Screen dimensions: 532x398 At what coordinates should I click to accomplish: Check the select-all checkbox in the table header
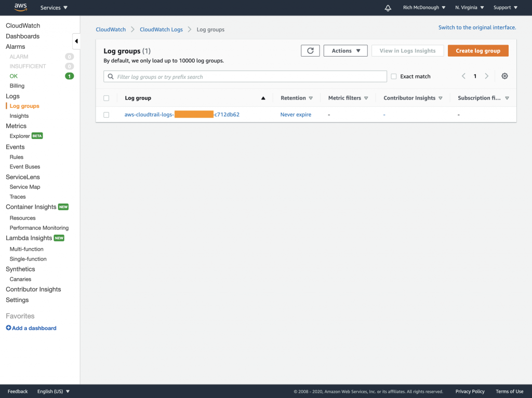pos(107,98)
